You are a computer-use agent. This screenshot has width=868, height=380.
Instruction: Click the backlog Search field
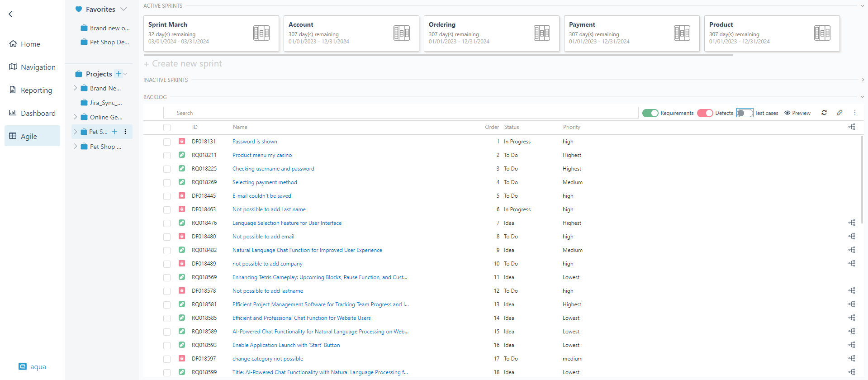click(x=400, y=113)
